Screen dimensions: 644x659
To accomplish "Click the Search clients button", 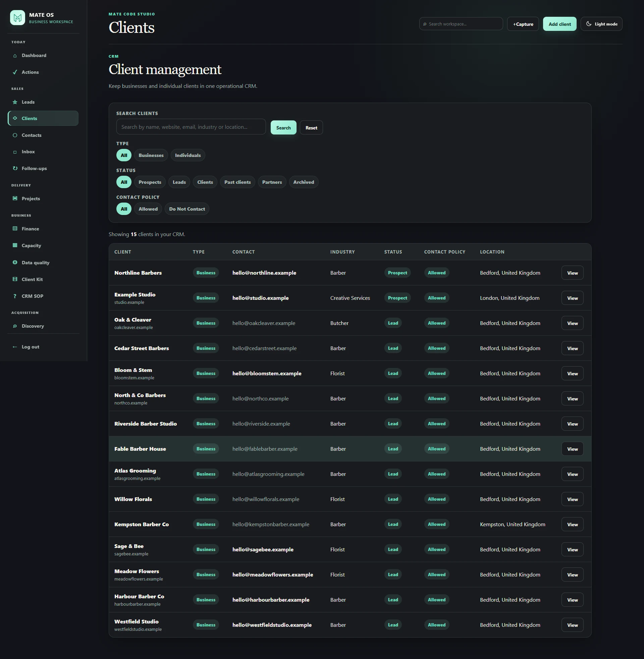I will 283,127.
